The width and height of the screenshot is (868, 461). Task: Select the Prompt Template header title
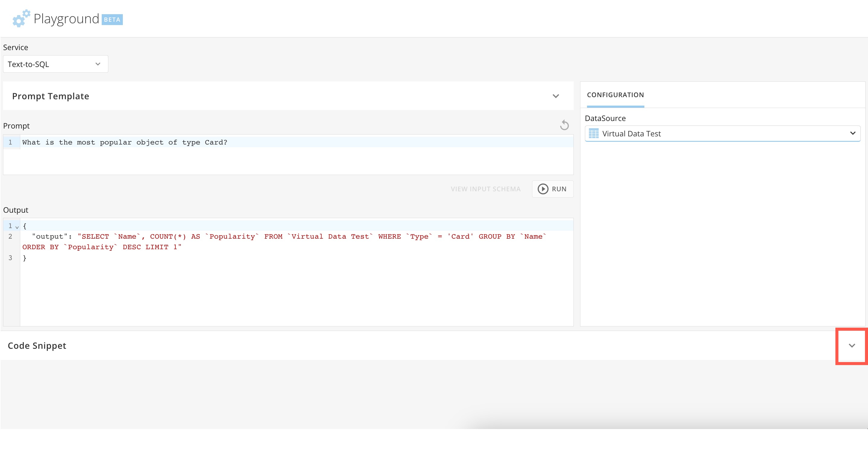(50, 96)
